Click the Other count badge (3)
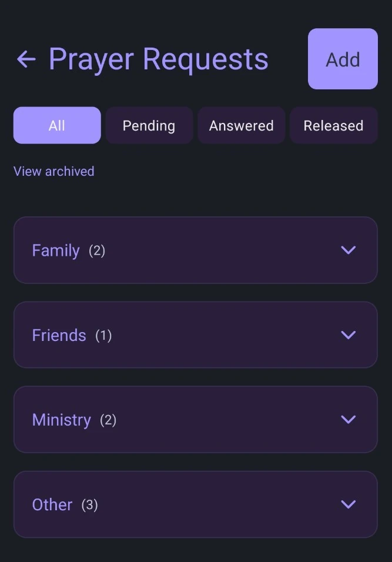Viewport: 392px width, 562px height. (89, 505)
